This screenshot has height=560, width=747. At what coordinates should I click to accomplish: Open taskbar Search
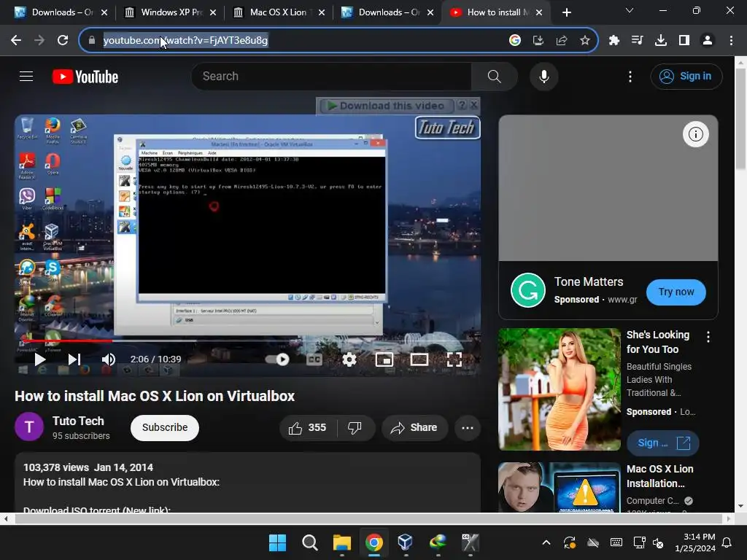tap(309, 542)
